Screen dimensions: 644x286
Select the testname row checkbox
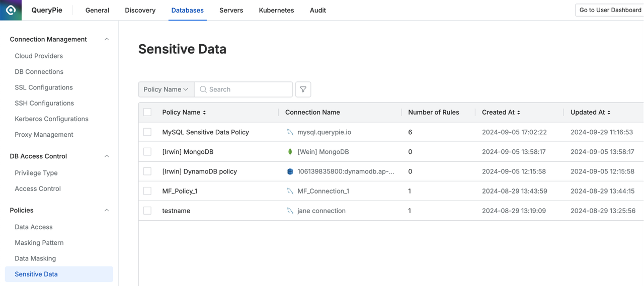pyautogui.click(x=147, y=211)
